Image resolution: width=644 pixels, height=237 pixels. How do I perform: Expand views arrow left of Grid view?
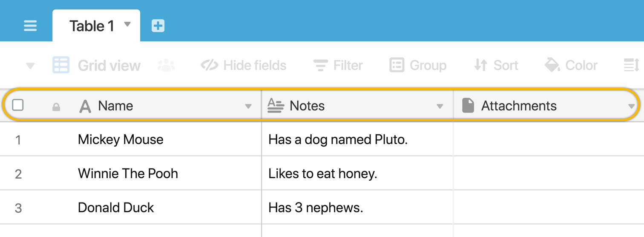30,66
